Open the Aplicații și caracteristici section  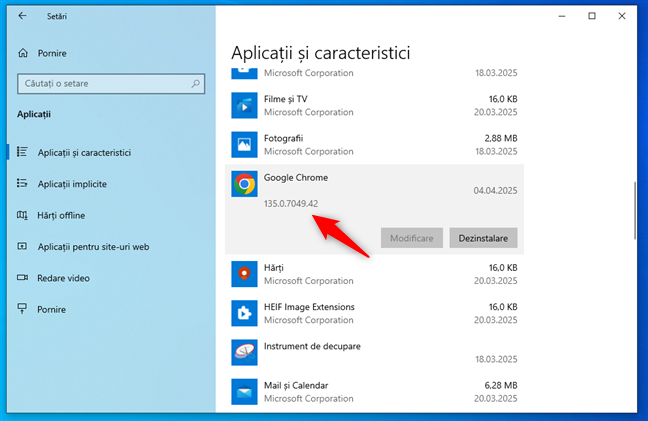tap(84, 152)
